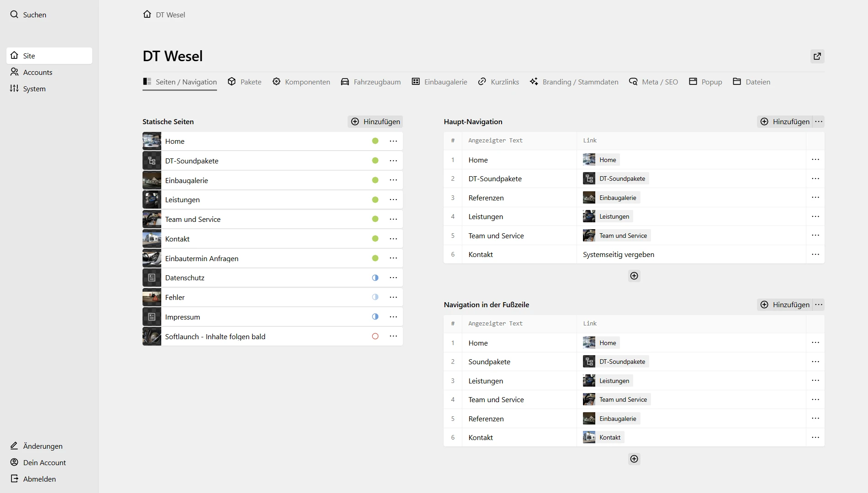The height and width of the screenshot is (493, 868).
Task: Open three-dot menu beside Haupt-Navigation Hinzufügen
Action: 819,121
